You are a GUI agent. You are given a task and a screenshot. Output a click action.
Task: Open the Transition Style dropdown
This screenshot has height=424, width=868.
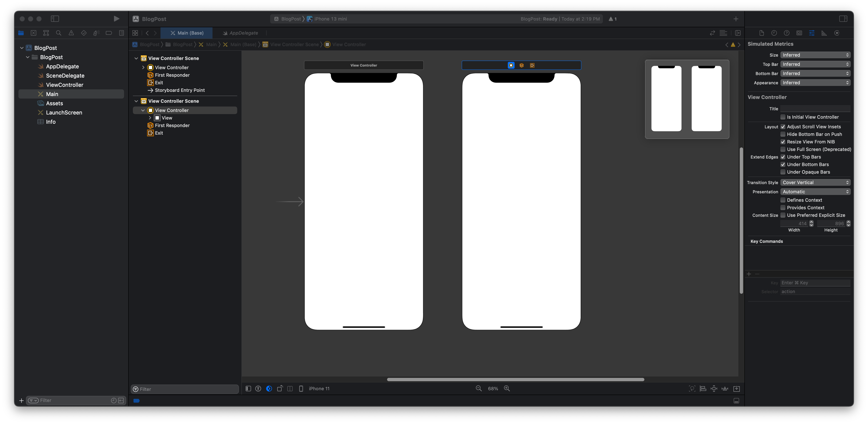click(815, 182)
